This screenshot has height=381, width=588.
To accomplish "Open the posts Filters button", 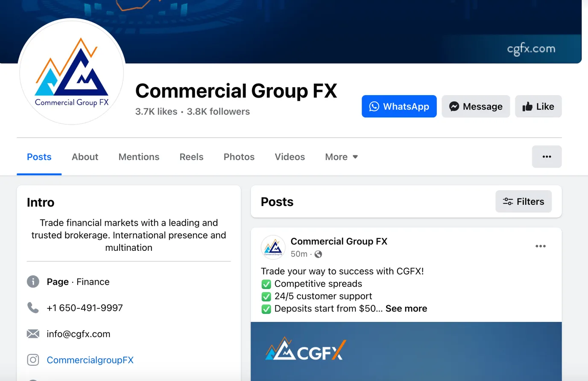I will pyautogui.click(x=524, y=201).
